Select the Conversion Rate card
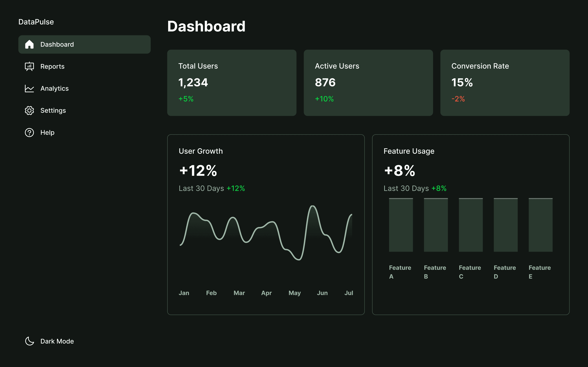Screen dimensions: 588x367 tap(505, 83)
